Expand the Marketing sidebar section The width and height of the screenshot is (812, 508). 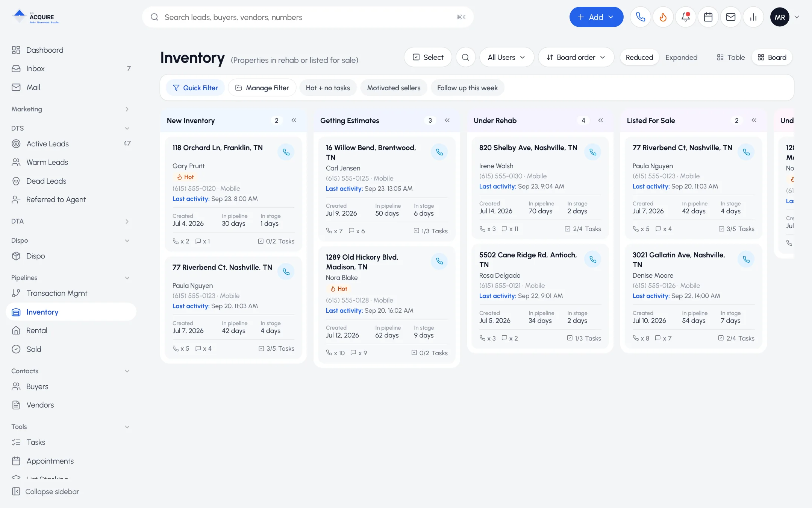(x=70, y=109)
